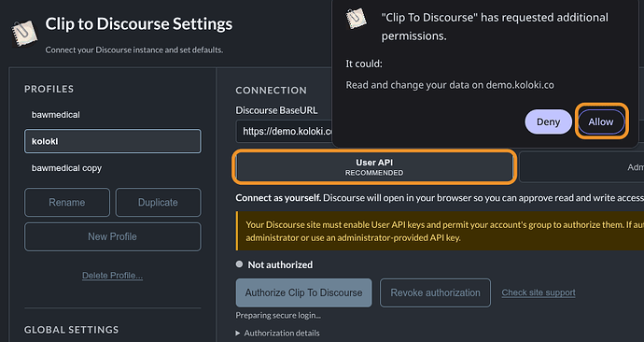The width and height of the screenshot is (644, 342).
Task: Click the yellow User API keys warning
Action: [440, 231]
